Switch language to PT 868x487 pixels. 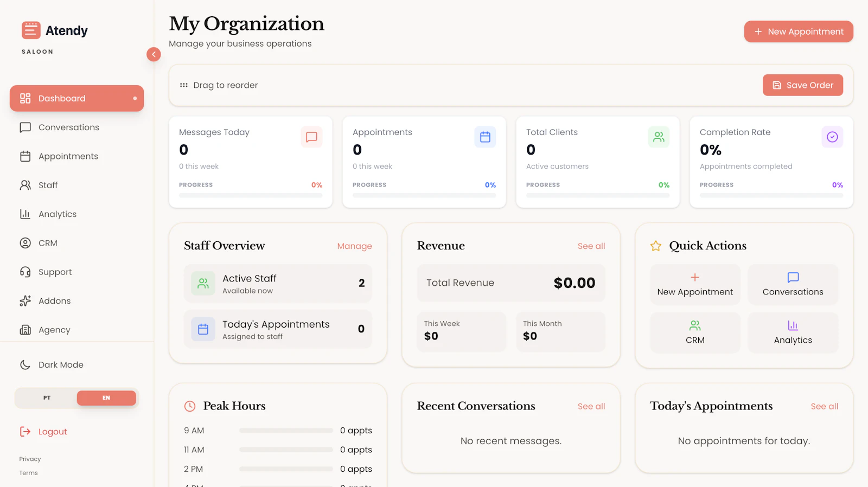pos(47,398)
